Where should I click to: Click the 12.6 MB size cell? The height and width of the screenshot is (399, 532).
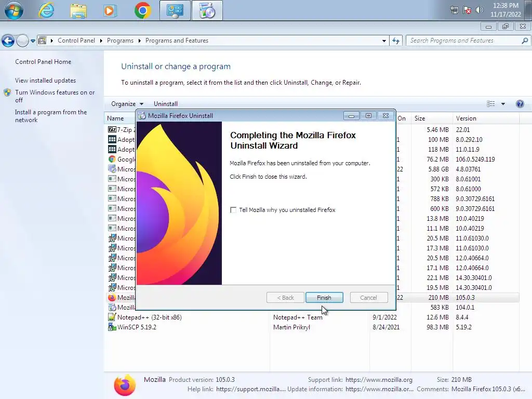(x=437, y=317)
